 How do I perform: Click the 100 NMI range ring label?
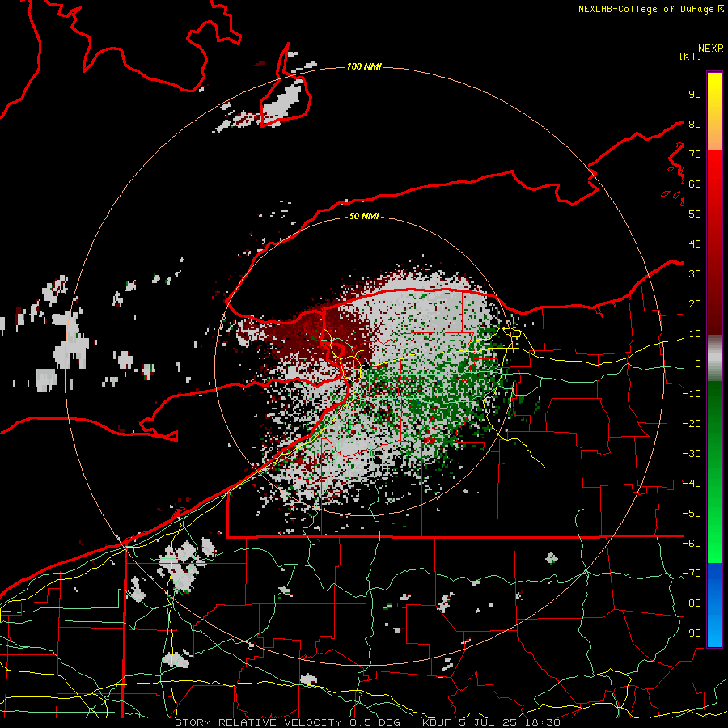(364, 67)
